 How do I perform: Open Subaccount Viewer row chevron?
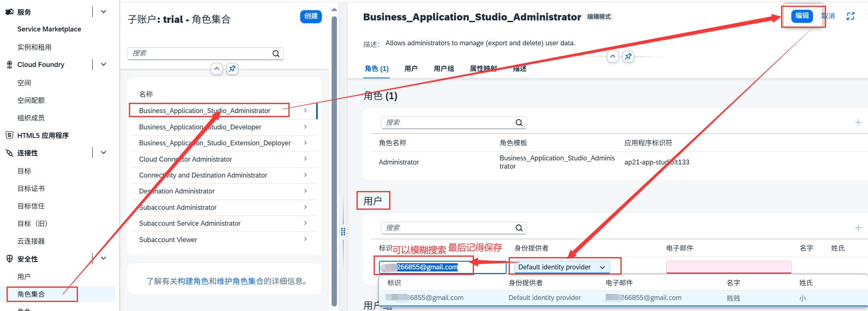306,239
